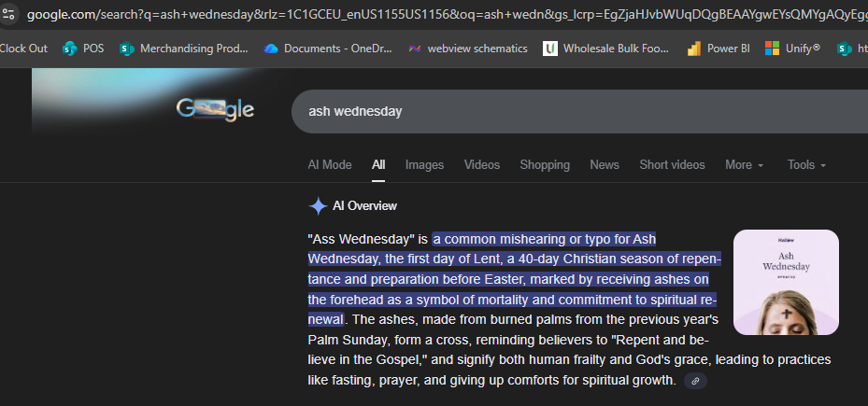This screenshot has height=406, width=868.
Task: Click the Google doodle logo
Action: point(215,110)
